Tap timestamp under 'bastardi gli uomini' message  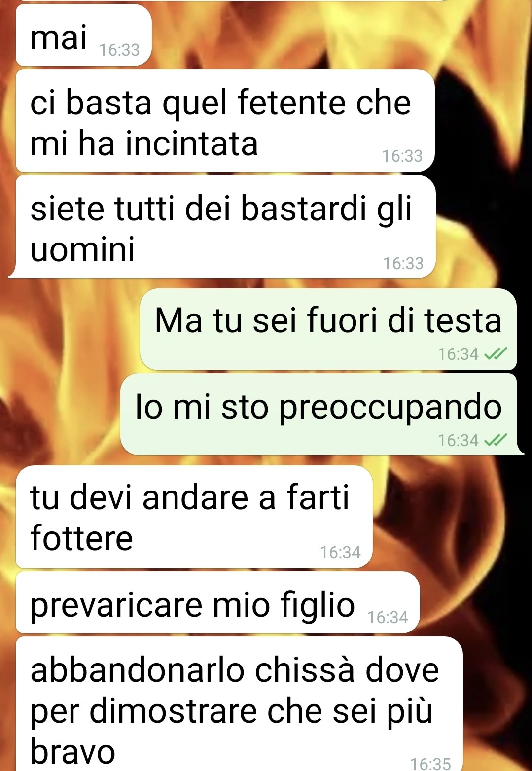point(403,264)
